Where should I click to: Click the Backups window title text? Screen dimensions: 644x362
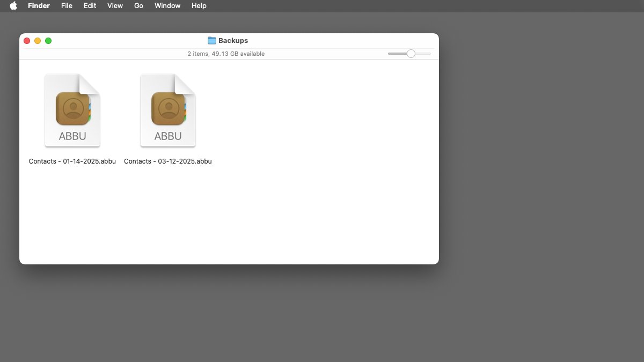tap(233, 41)
